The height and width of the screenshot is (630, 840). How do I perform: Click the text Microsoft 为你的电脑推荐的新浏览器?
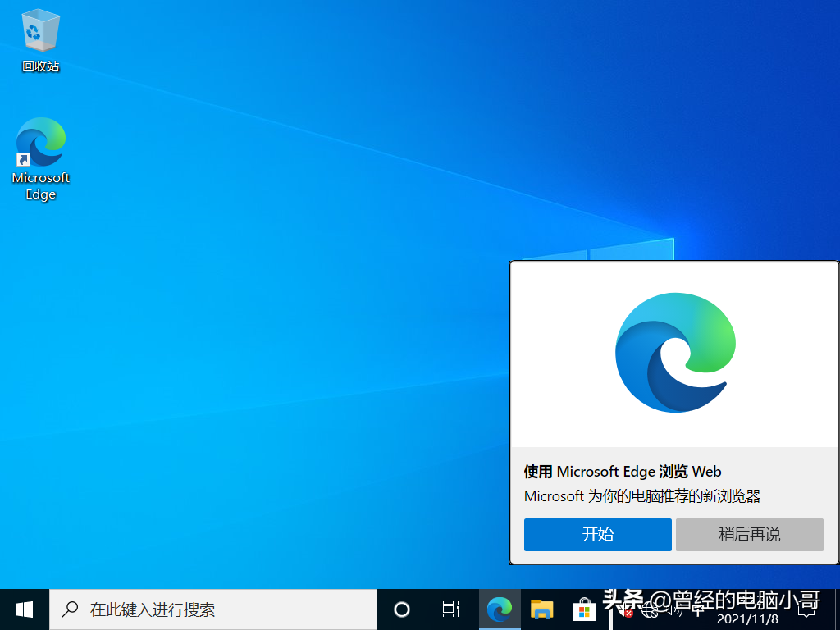642,496
